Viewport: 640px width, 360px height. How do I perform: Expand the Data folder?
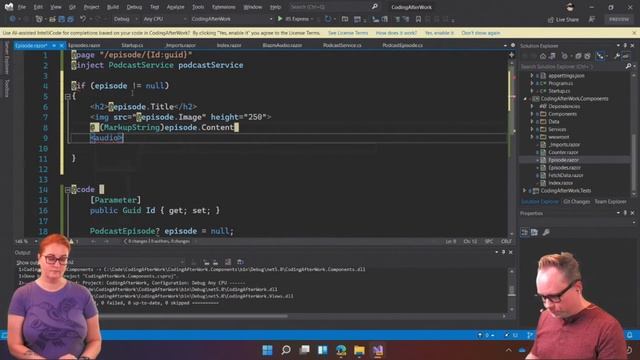(x=532, y=122)
